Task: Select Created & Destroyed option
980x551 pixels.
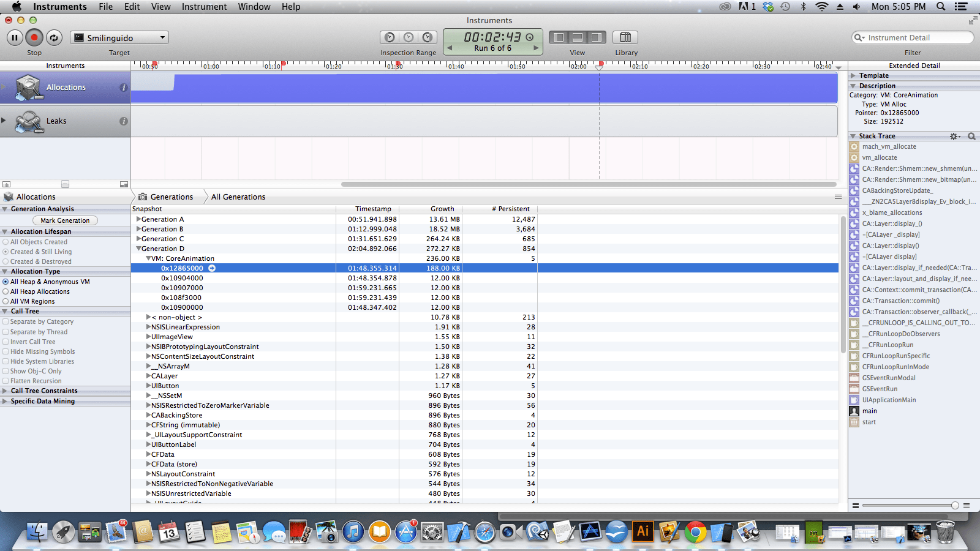Action: point(6,261)
